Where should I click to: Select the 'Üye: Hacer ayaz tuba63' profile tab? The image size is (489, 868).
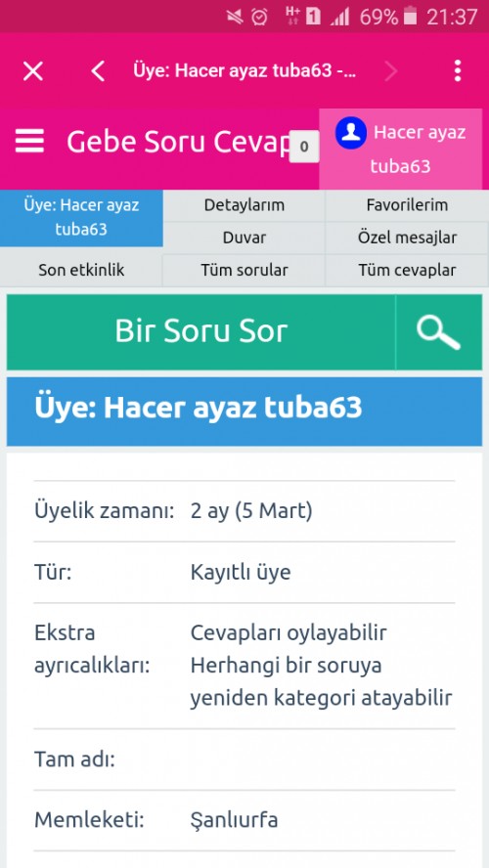(x=81, y=218)
